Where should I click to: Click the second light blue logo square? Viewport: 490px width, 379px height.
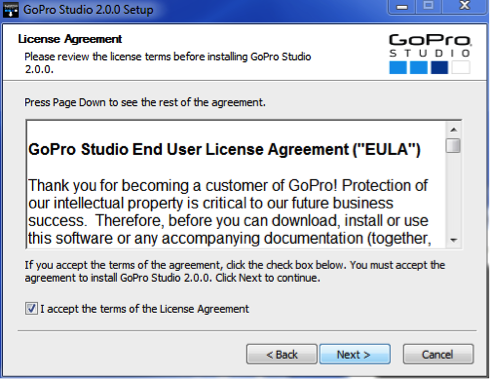tap(419, 67)
